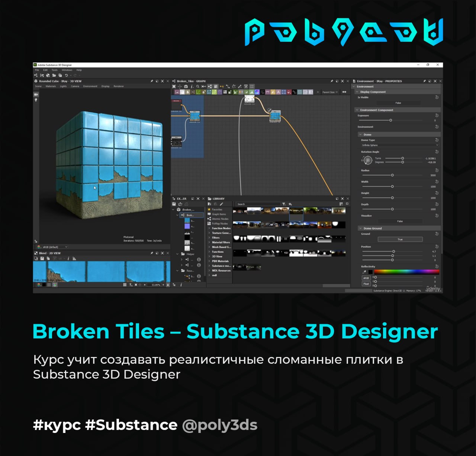Click the camera icon in the 3D view sidebar

click(x=36, y=95)
